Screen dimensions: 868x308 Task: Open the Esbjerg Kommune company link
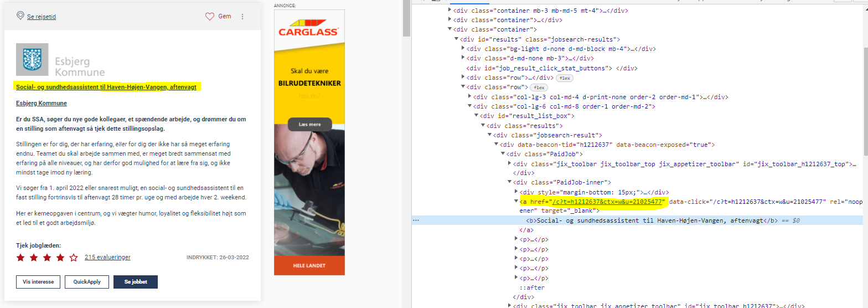42,103
